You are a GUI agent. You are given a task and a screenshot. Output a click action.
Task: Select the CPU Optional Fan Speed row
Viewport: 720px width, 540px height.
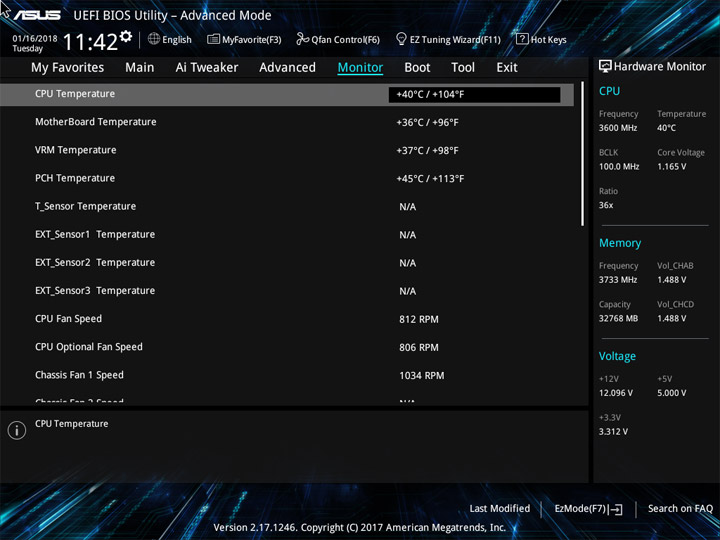point(287,347)
